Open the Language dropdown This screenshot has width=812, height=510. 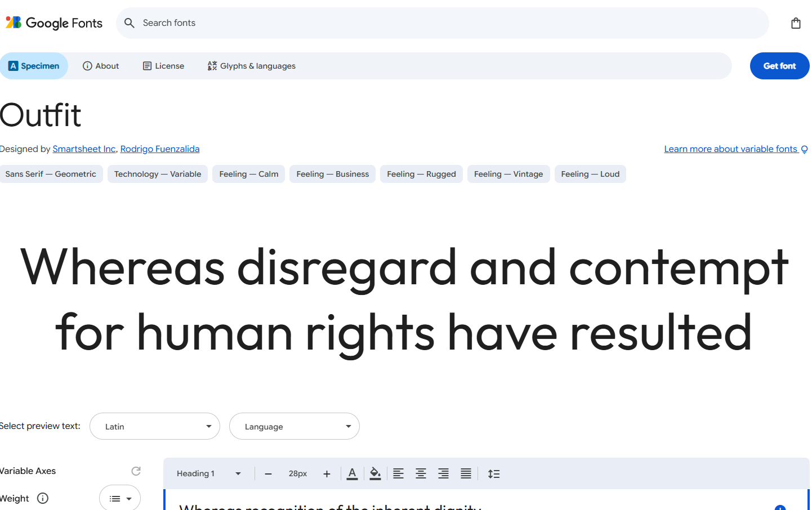[295, 427]
